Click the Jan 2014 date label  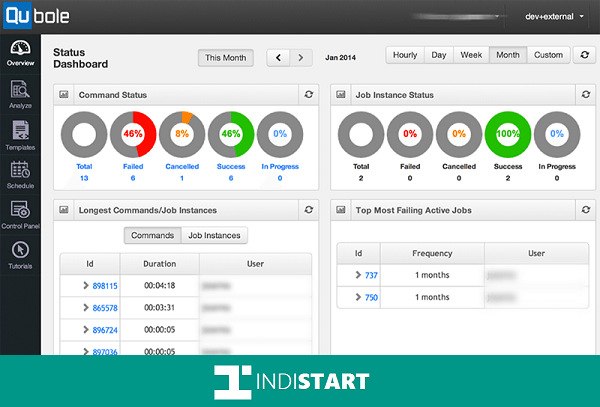click(341, 58)
